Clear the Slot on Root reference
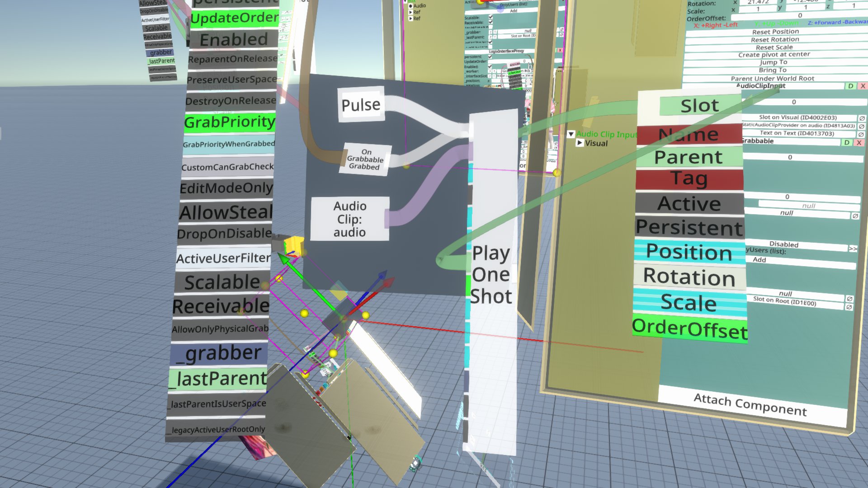The width and height of the screenshot is (868, 488). pos(849,307)
